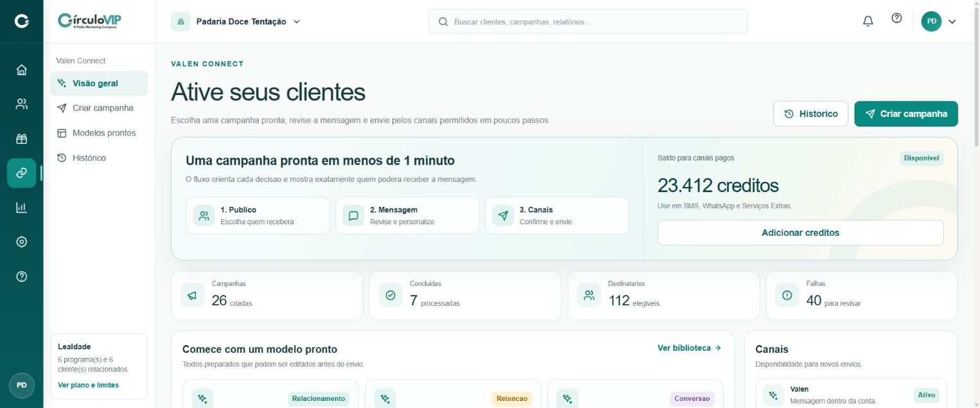Click the Relacionamento tag
Viewport: 980px width, 408px height.
319,398
